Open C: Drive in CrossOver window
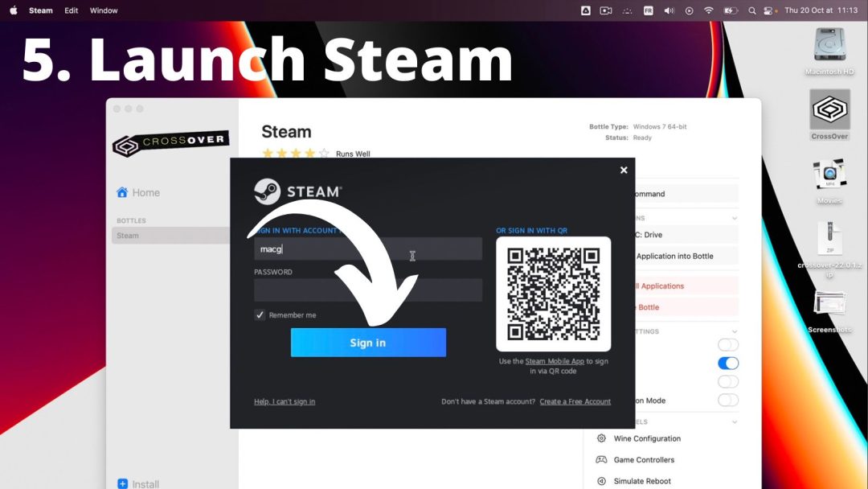Viewport: 868px width, 489px height. point(686,235)
